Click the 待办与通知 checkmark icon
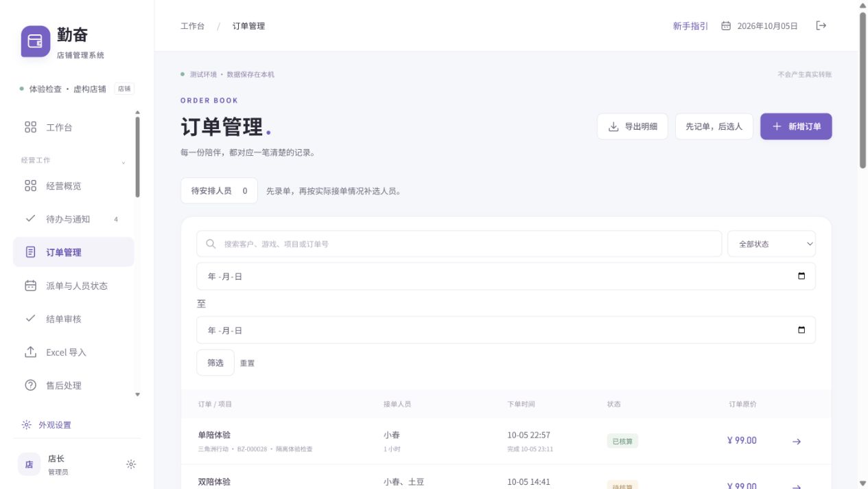 (30, 218)
